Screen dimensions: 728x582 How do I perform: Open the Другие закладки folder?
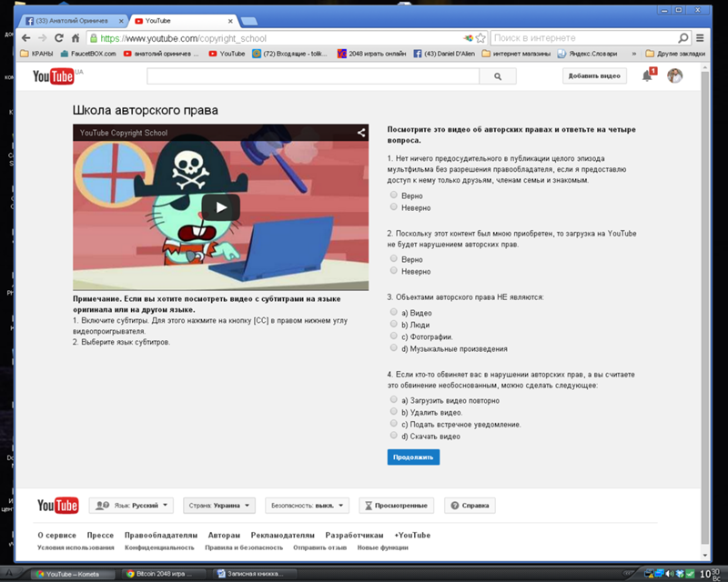tap(675, 54)
